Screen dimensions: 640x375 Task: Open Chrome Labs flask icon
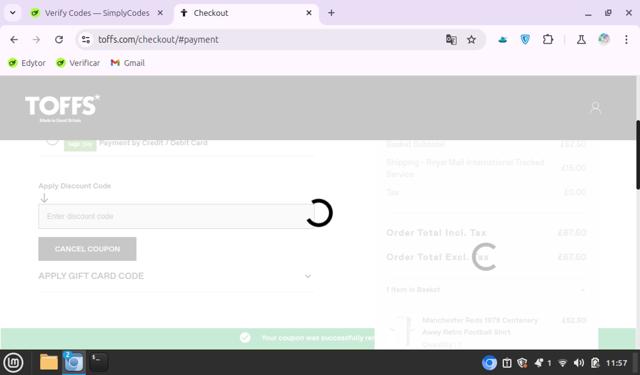point(581,40)
